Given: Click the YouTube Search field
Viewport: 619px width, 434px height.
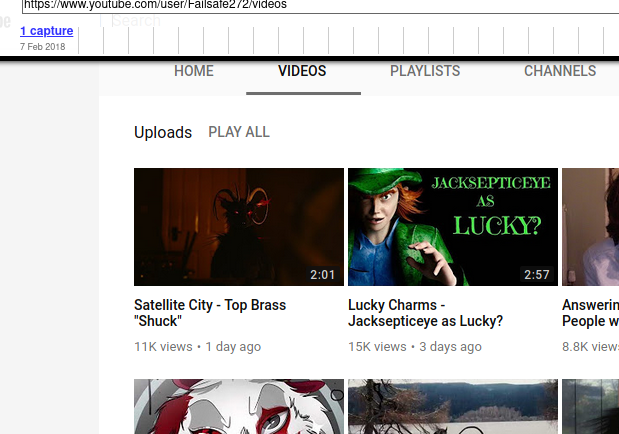Looking at the screenshot, I should click(x=136, y=21).
